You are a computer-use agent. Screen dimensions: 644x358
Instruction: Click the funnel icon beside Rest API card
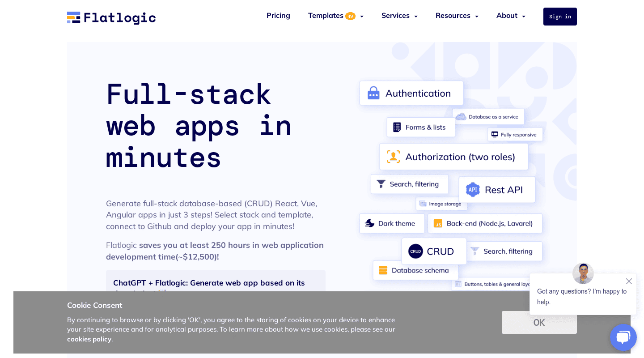[x=381, y=184]
